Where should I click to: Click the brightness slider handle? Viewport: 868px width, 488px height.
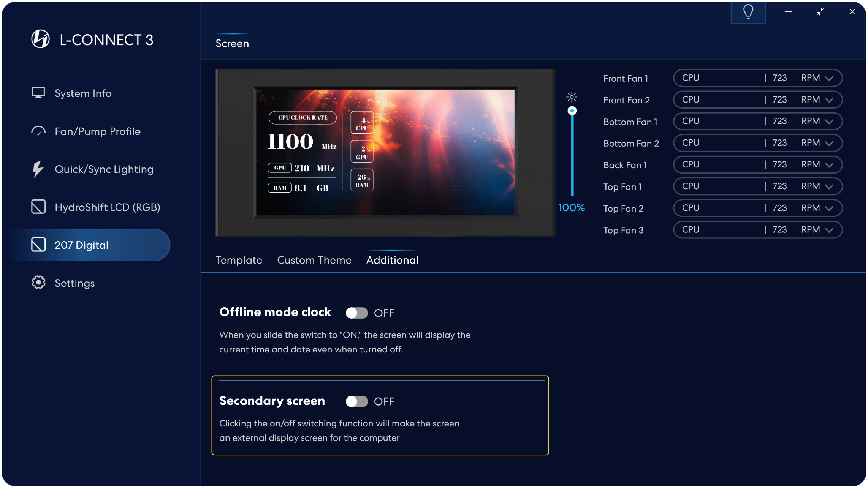click(x=572, y=111)
